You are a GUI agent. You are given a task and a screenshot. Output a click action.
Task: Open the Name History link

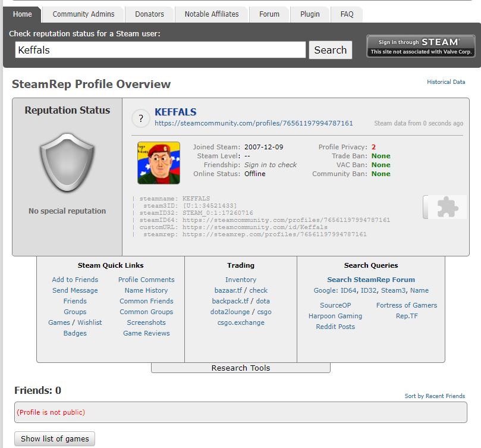pyautogui.click(x=146, y=290)
